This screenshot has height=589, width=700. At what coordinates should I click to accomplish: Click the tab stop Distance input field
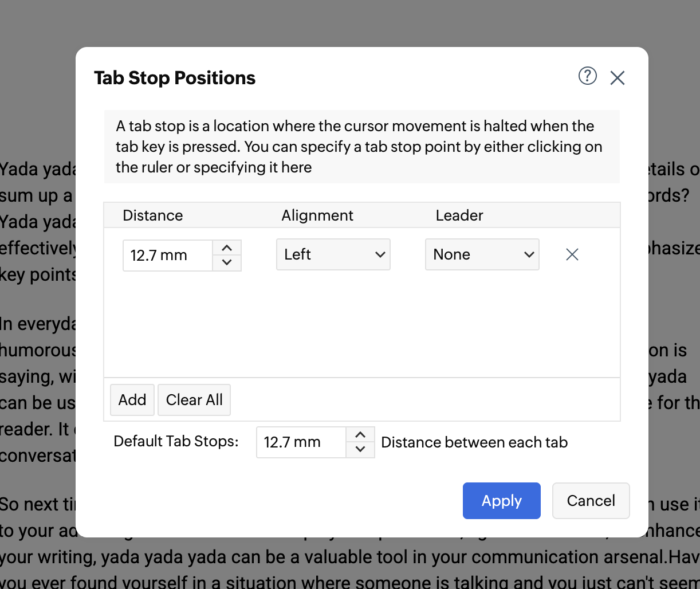tap(167, 256)
